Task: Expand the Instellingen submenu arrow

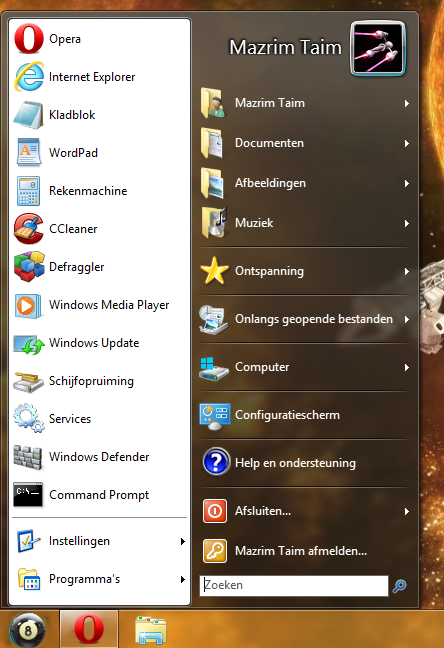Action: point(183,541)
